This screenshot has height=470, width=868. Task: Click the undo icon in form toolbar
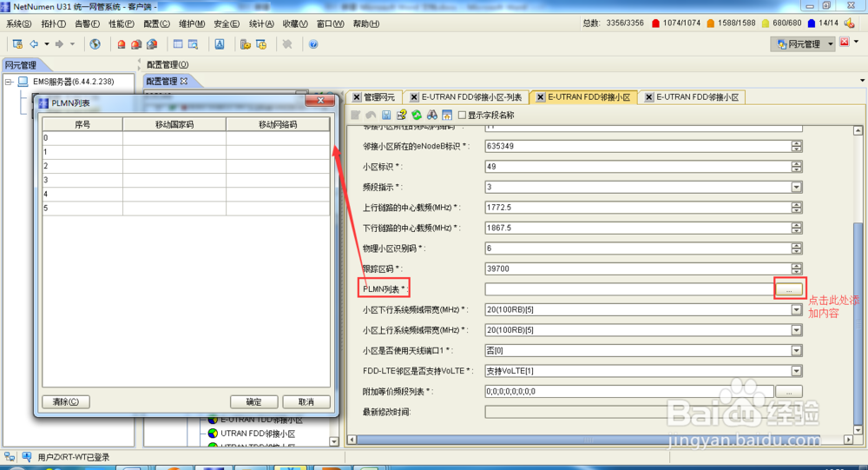371,115
